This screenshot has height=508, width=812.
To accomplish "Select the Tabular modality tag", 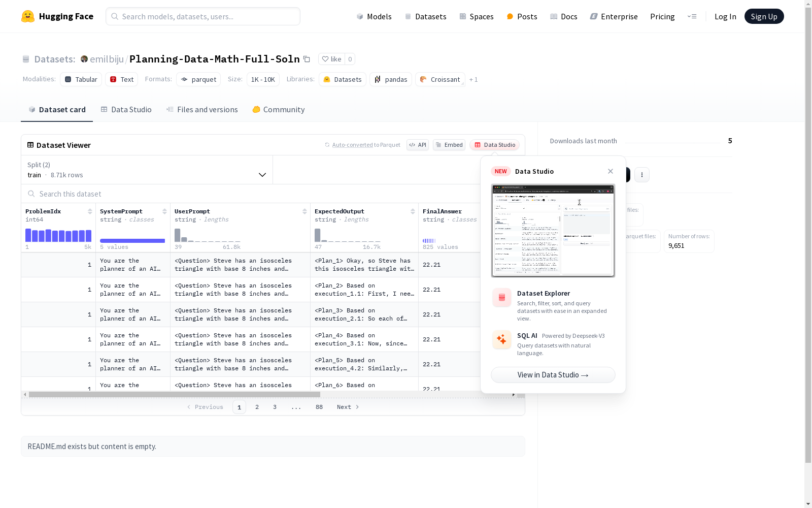I will pyautogui.click(x=81, y=79).
